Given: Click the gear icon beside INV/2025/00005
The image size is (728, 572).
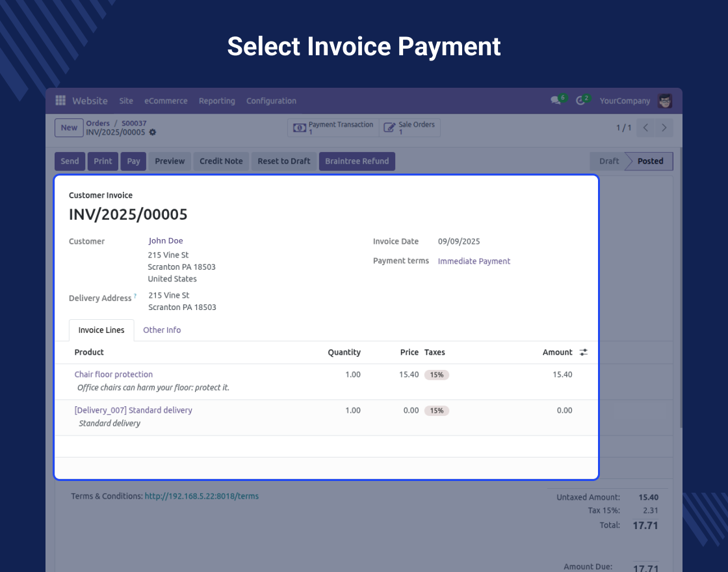Looking at the screenshot, I should tap(153, 132).
